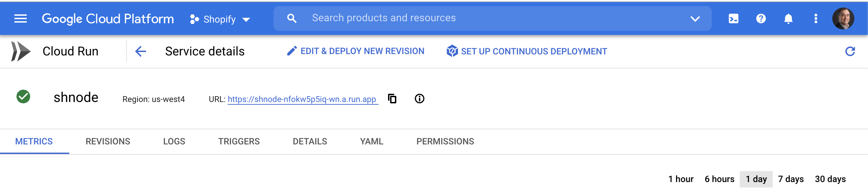Expand the Shopify project selector
The height and width of the screenshot is (193, 868).
220,19
